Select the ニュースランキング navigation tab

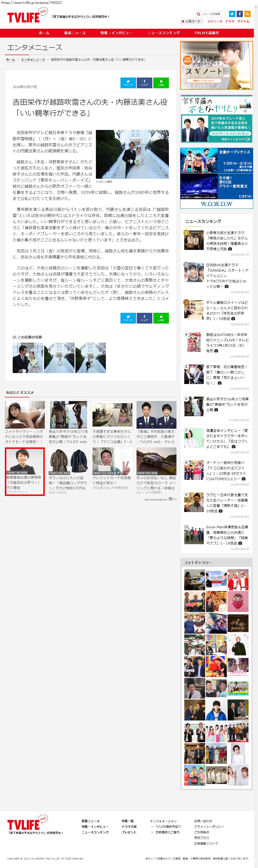(x=164, y=33)
